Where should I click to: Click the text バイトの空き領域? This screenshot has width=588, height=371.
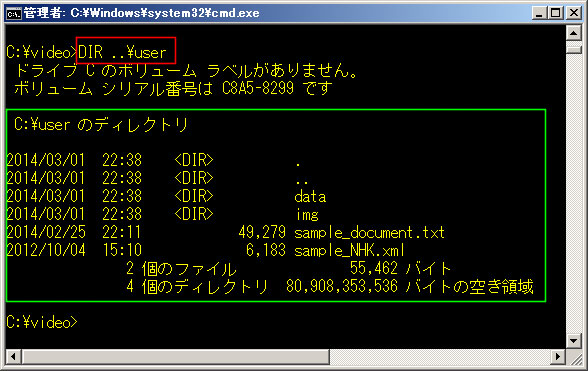point(470,287)
